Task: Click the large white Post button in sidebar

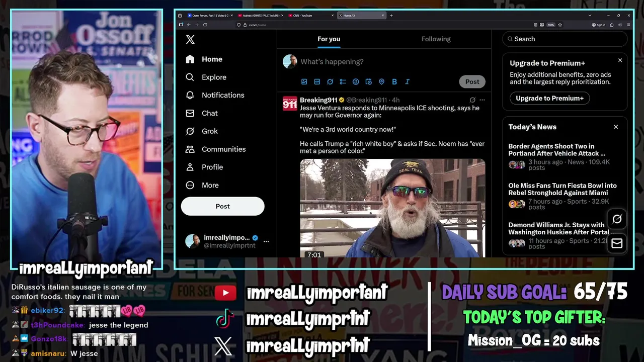Action: (222, 206)
